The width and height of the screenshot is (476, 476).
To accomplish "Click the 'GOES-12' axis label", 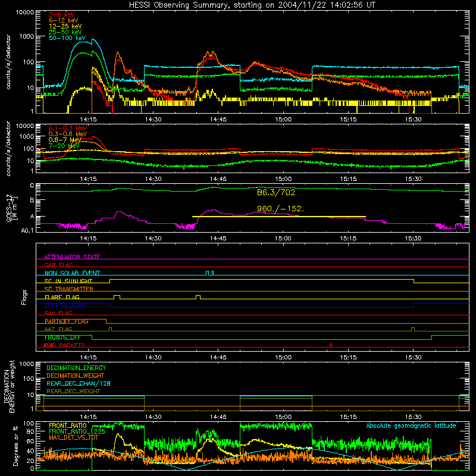I will (9, 208).
